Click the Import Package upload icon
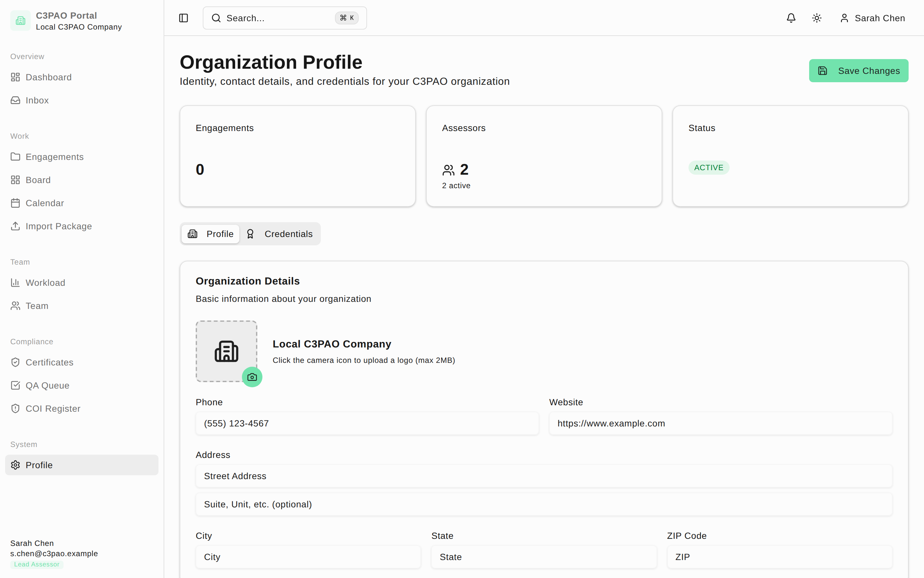 click(15, 226)
